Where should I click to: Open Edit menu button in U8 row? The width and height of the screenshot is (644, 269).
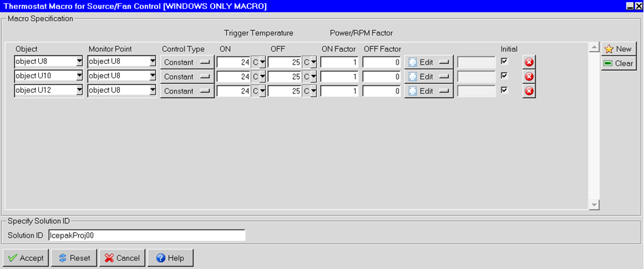[x=429, y=63]
